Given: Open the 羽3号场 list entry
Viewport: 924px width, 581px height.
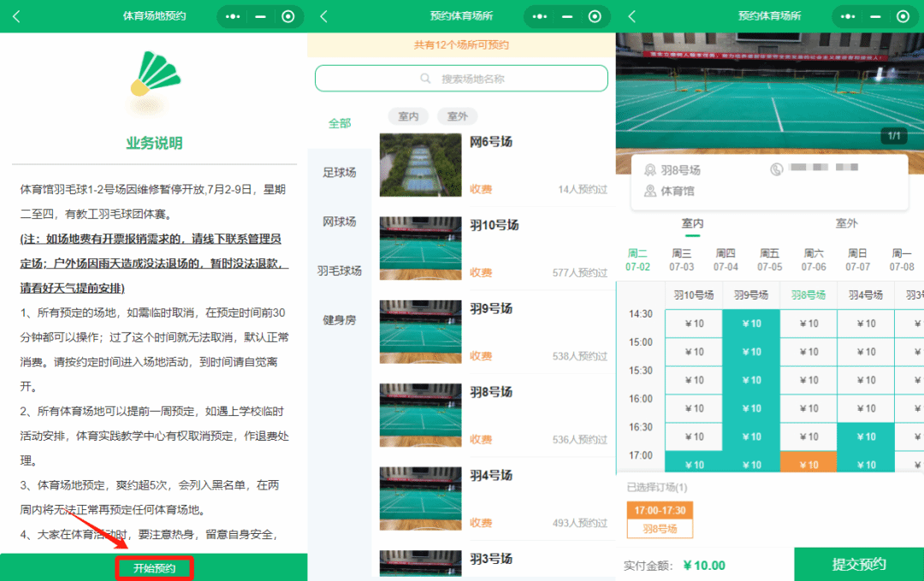Looking at the screenshot, I should [494, 563].
